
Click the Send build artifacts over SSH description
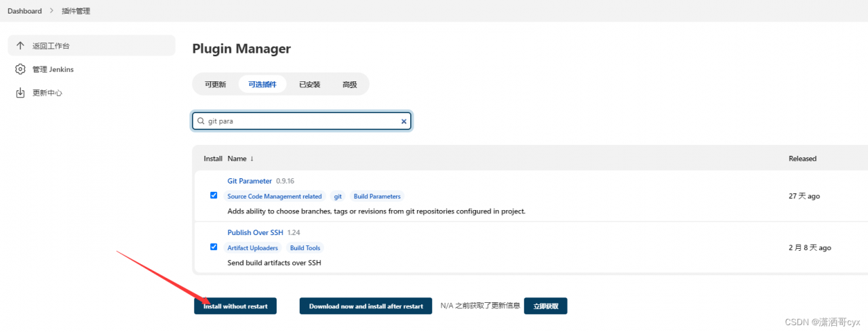click(274, 263)
